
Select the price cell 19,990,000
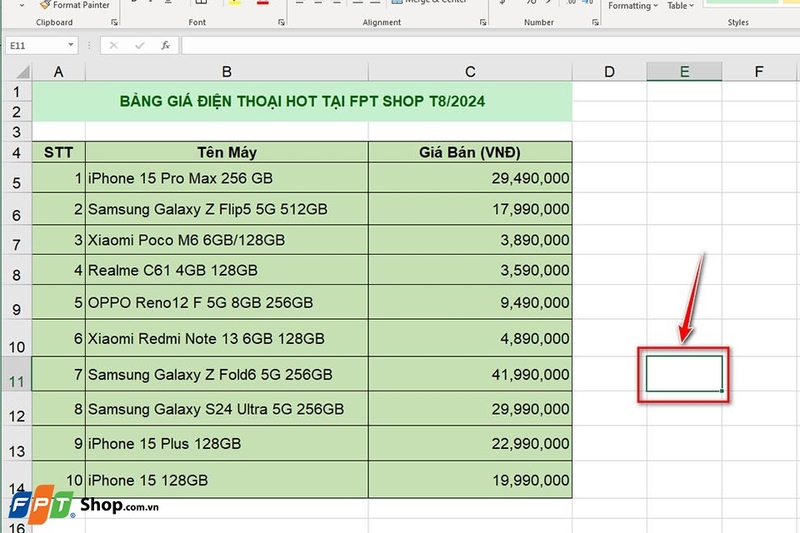470,480
